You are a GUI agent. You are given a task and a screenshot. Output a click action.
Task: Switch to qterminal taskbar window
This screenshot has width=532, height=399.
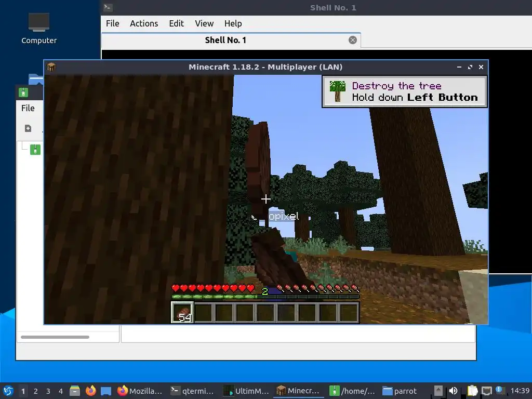[193, 391]
